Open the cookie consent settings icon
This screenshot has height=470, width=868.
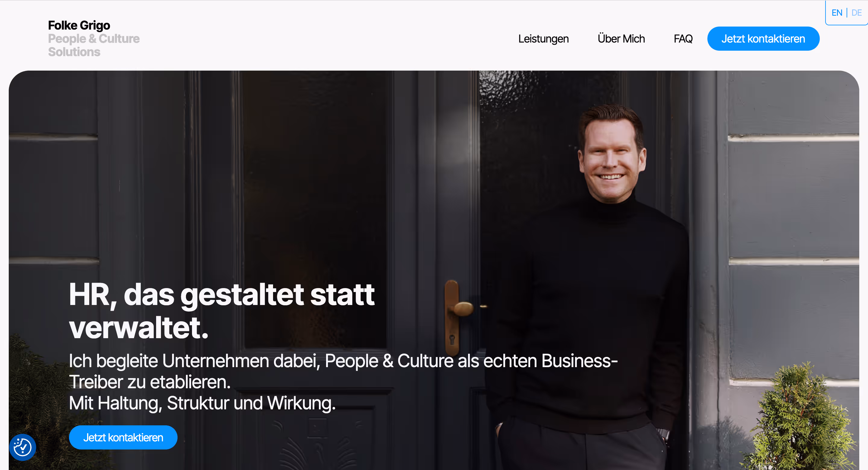(x=23, y=447)
